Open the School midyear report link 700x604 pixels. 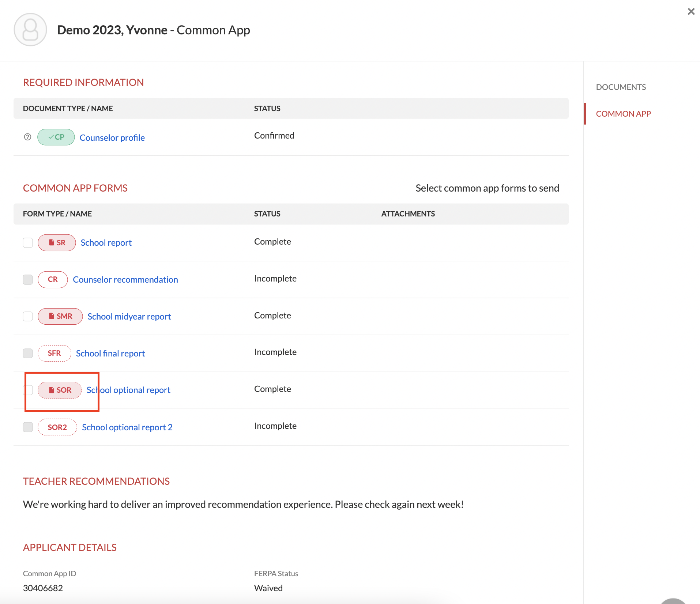tap(129, 317)
